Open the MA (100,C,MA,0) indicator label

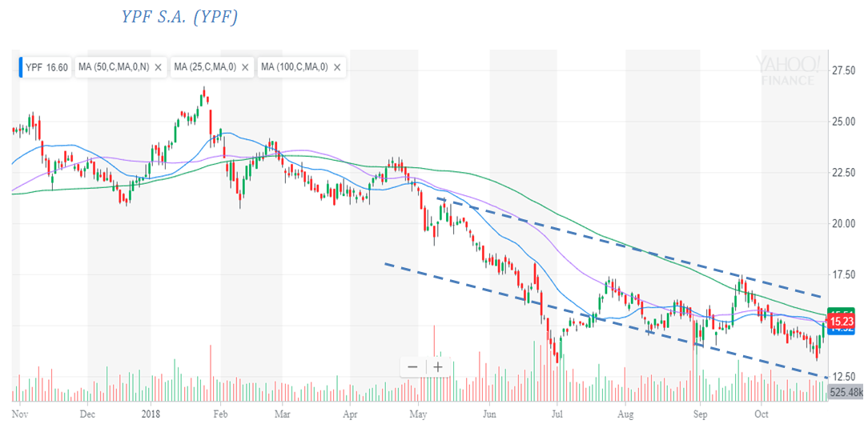295,67
